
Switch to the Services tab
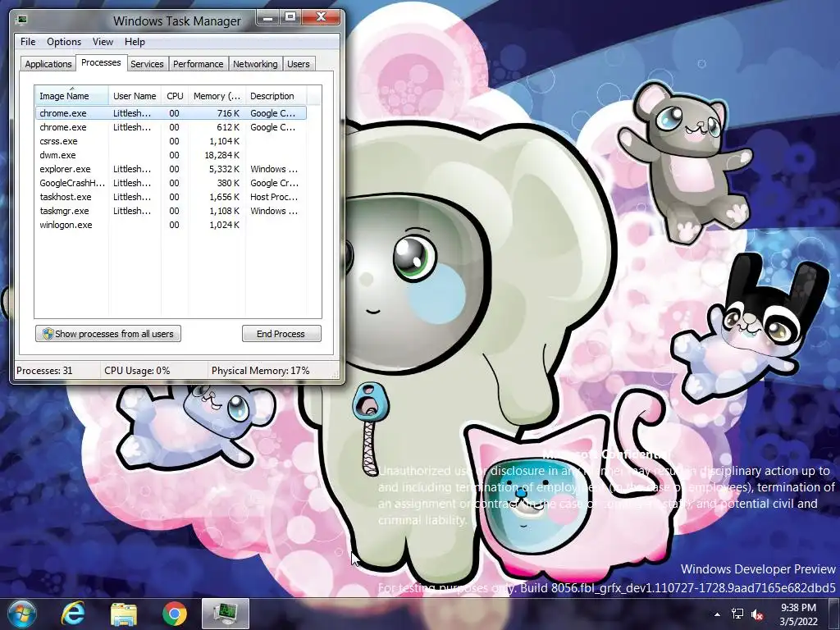point(147,64)
